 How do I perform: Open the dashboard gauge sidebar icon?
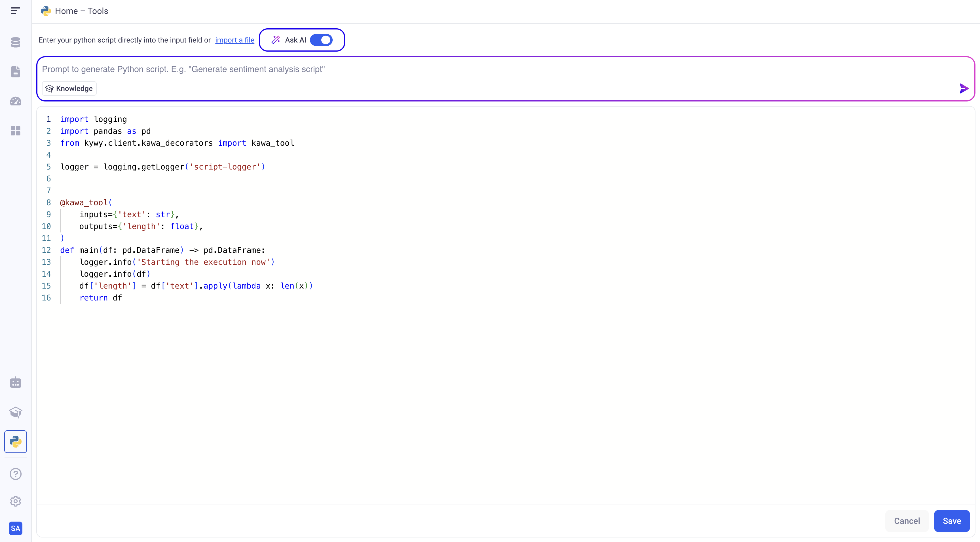(x=16, y=101)
